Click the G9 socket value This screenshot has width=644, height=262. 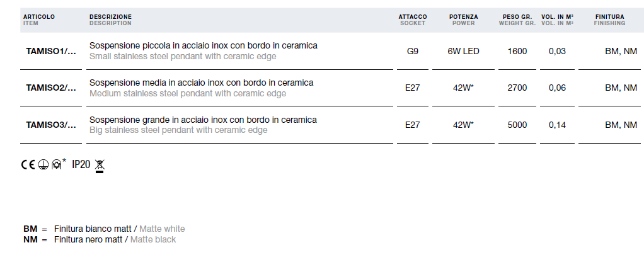pyautogui.click(x=412, y=52)
